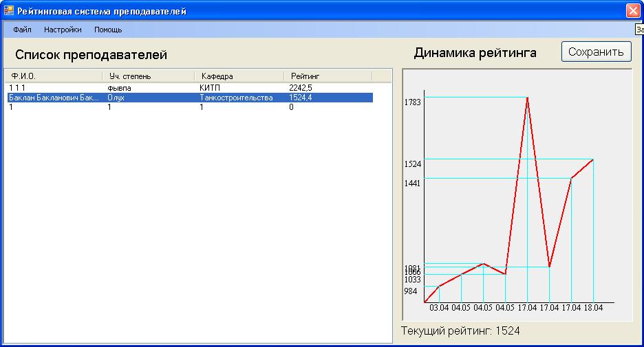The image size is (644, 347).
Task: Click the chart peak point at 1783
Action: click(527, 98)
